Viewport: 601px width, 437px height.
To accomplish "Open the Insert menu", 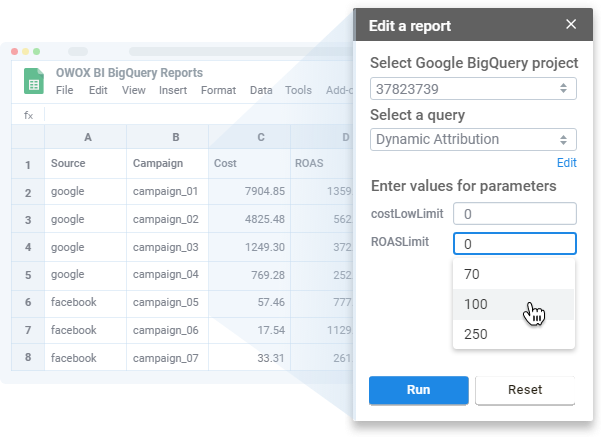I will [173, 90].
